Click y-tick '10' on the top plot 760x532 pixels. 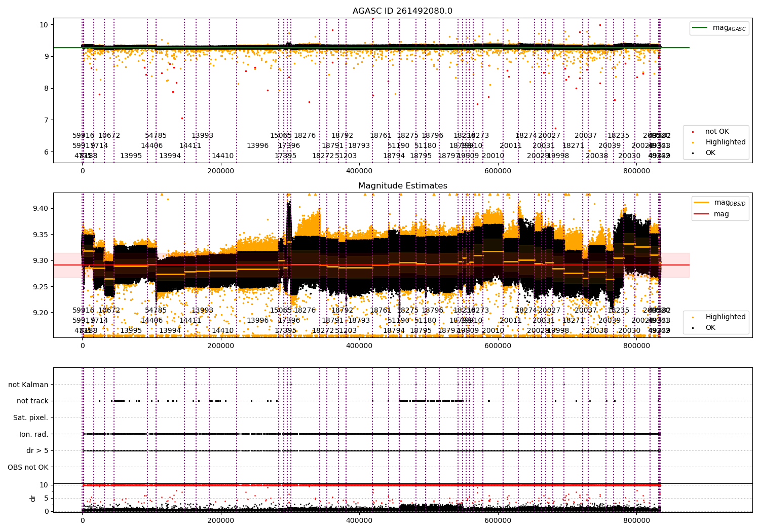44,24
